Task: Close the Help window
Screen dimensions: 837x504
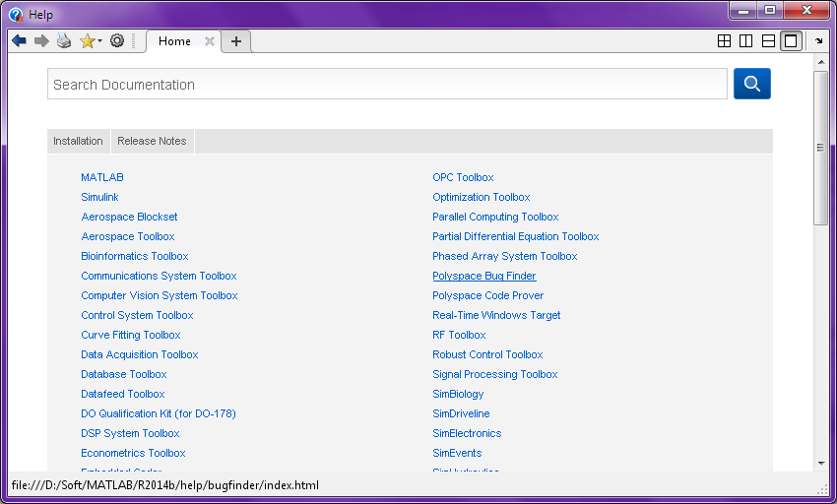Action: coord(806,11)
